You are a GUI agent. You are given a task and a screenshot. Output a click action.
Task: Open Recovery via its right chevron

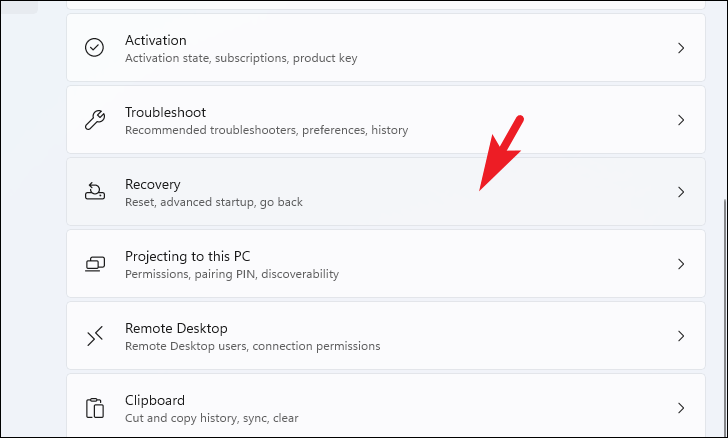pyautogui.click(x=681, y=192)
